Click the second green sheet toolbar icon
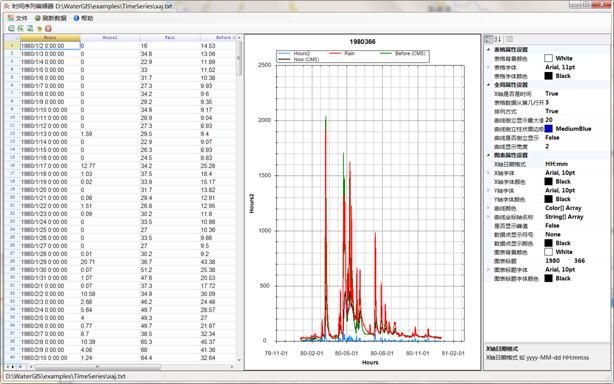Image resolution: width=614 pixels, height=384 pixels. click(20, 28)
